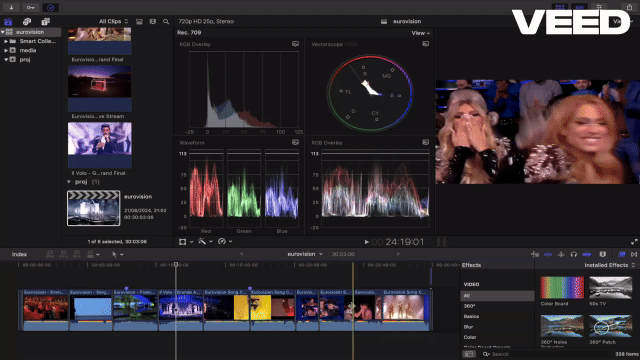Open the media import down-arrow button

click(11, 7)
